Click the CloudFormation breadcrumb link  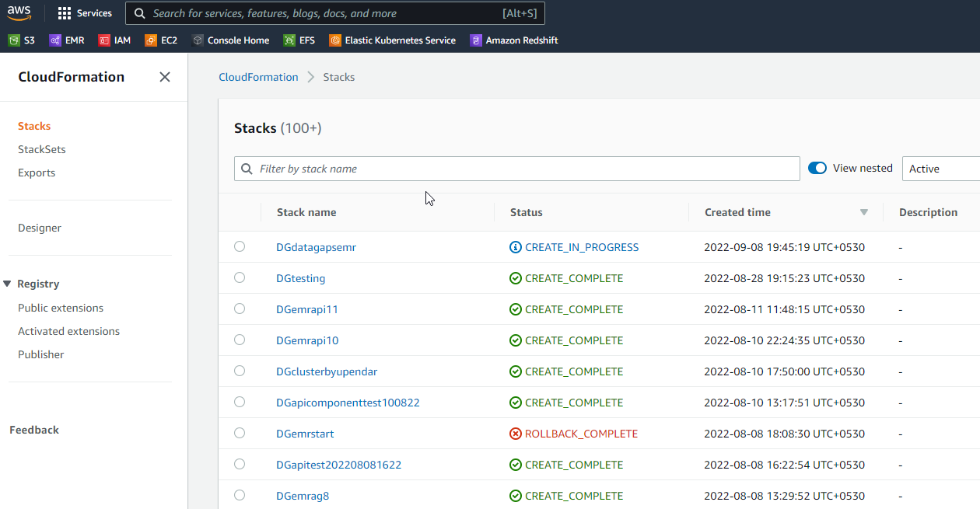(x=258, y=77)
